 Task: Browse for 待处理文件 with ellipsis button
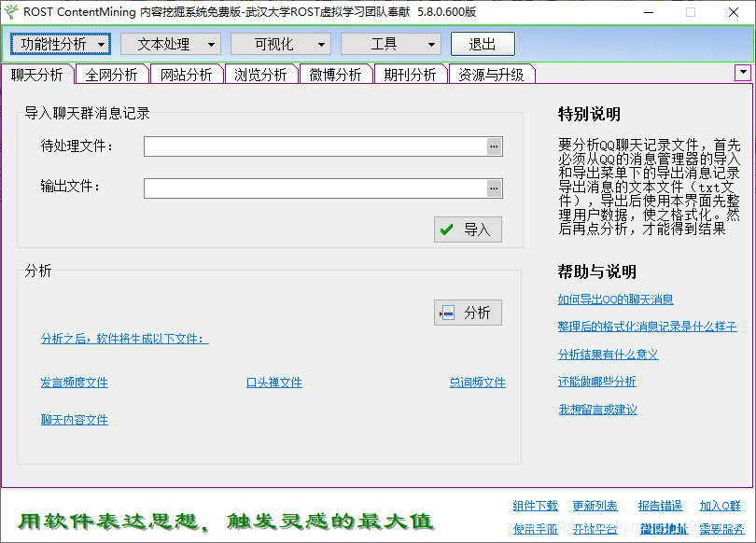[494, 146]
